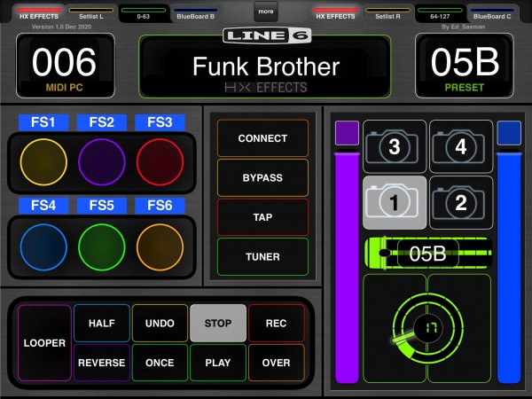Select snapshot 1 camera icon

tap(395, 202)
